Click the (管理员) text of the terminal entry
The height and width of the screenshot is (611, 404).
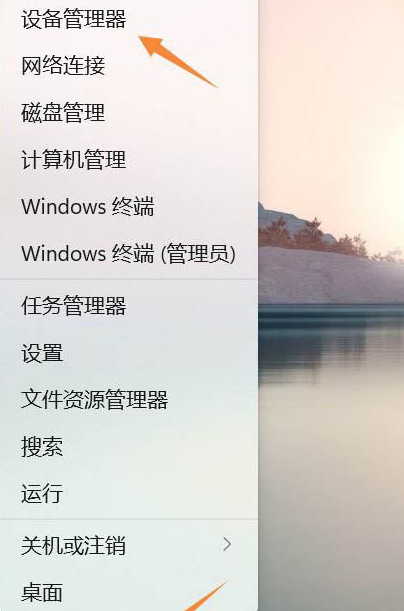pos(199,254)
